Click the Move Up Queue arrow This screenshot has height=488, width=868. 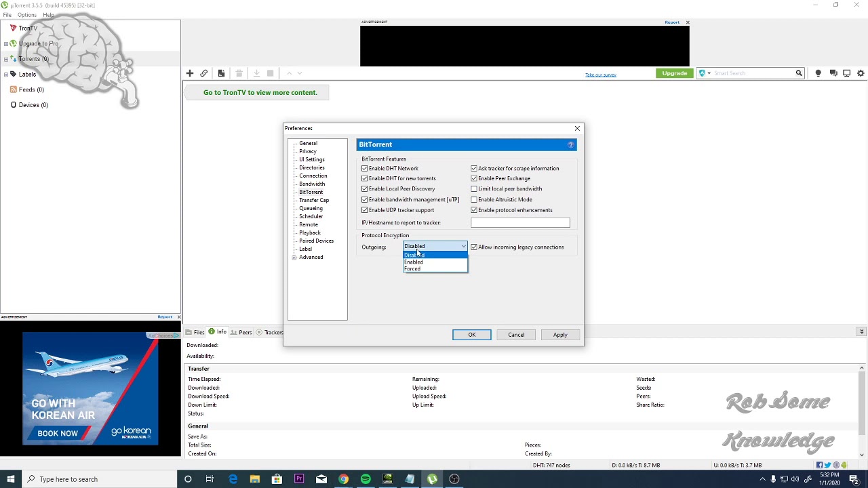click(289, 73)
